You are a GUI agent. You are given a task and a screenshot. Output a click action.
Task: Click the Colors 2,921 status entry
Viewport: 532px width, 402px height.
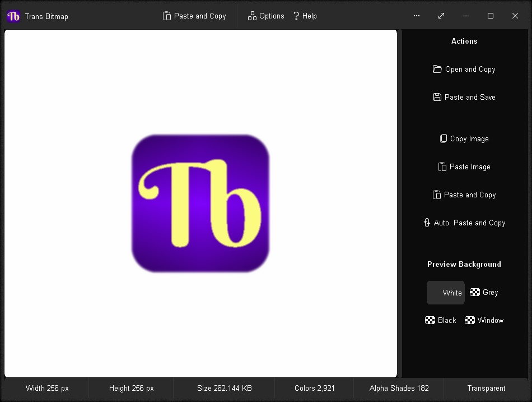[x=315, y=388]
